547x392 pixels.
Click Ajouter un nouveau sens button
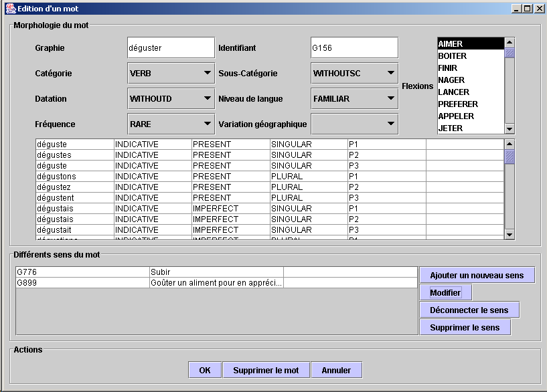pos(477,275)
